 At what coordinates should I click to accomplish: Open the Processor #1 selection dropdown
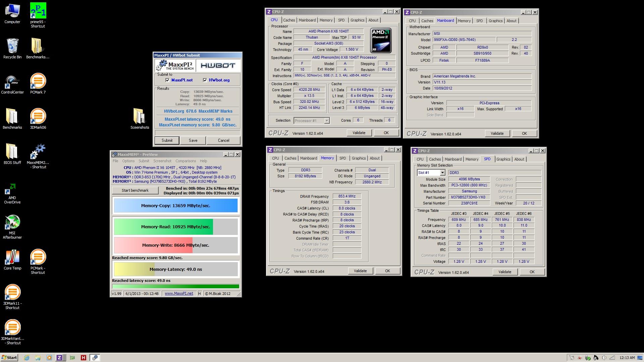[x=312, y=121]
